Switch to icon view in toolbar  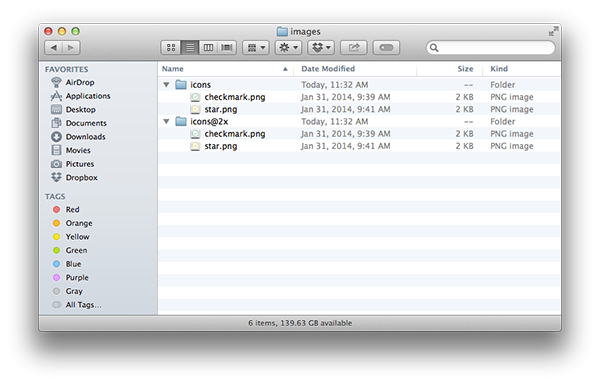(x=171, y=47)
